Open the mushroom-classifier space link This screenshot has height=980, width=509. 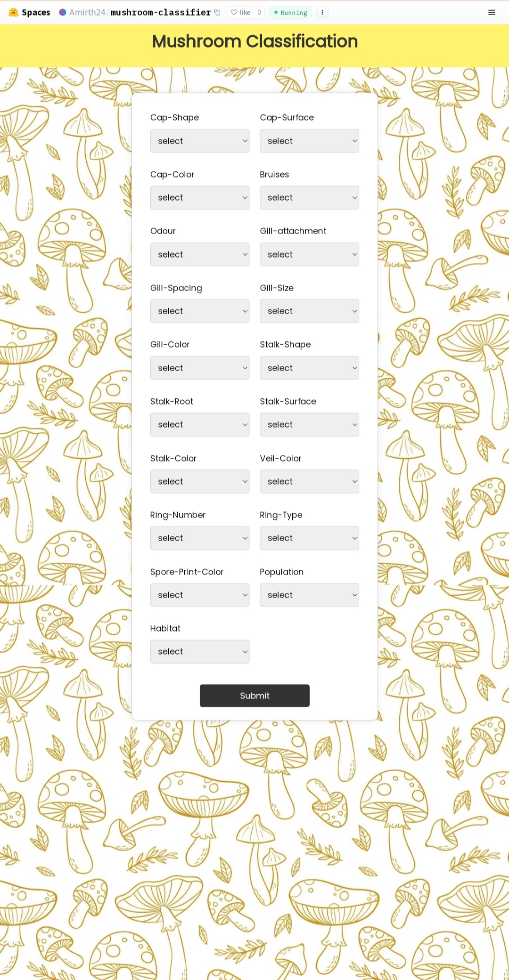(160, 12)
